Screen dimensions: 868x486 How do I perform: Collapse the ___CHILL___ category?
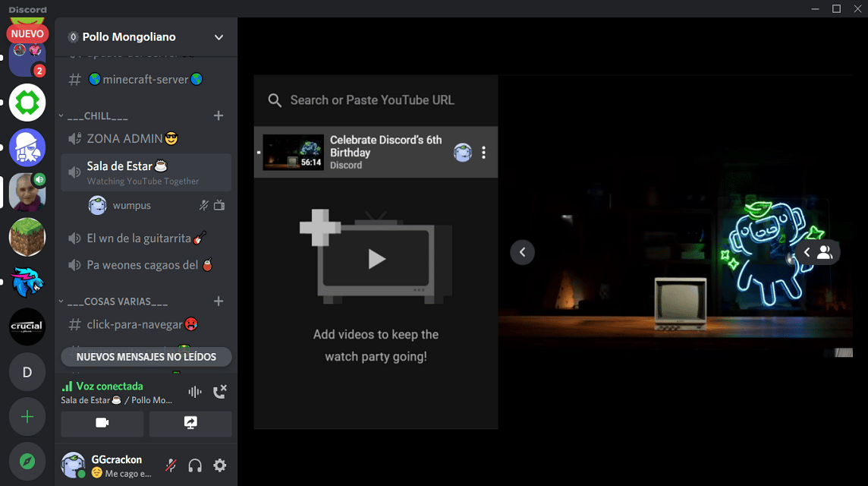coord(97,116)
